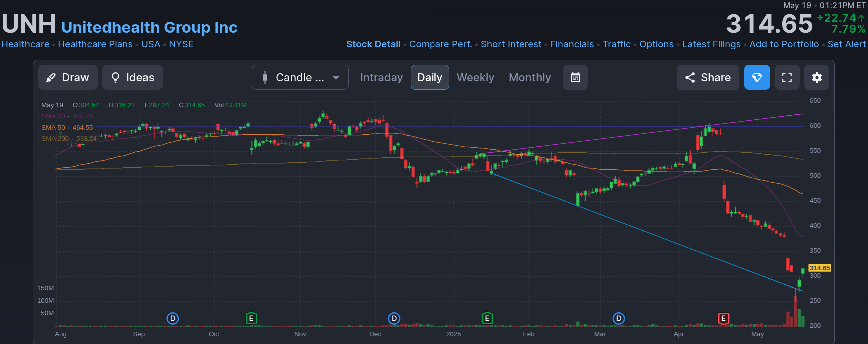This screenshot has width=868, height=344.
Task: Click the Share button
Action: (708, 77)
